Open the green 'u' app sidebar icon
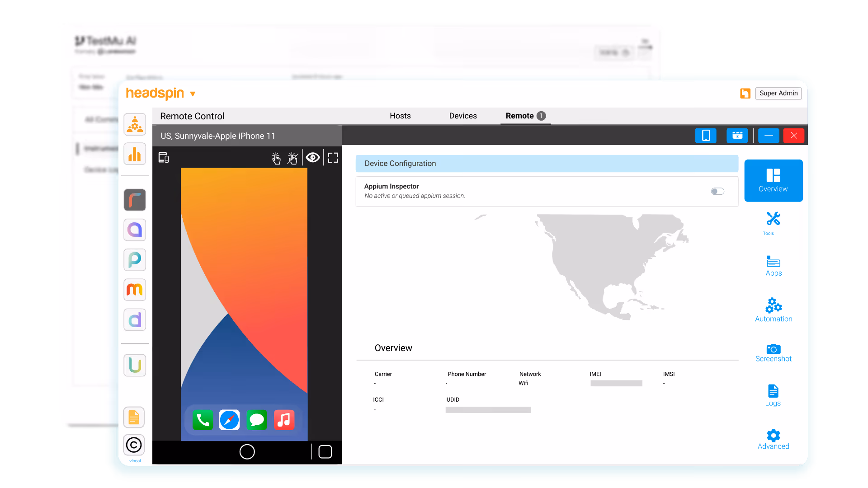This screenshot has width=868, height=488. [135, 365]
